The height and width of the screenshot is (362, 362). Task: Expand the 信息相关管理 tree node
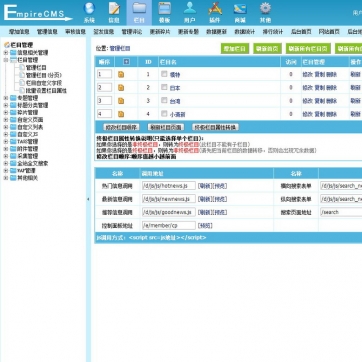tap(6, 53)
